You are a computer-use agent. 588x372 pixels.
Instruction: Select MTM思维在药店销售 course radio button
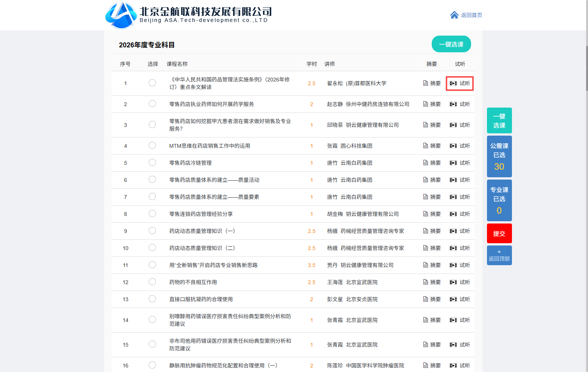pyautogui.click(x=152, y=145)
